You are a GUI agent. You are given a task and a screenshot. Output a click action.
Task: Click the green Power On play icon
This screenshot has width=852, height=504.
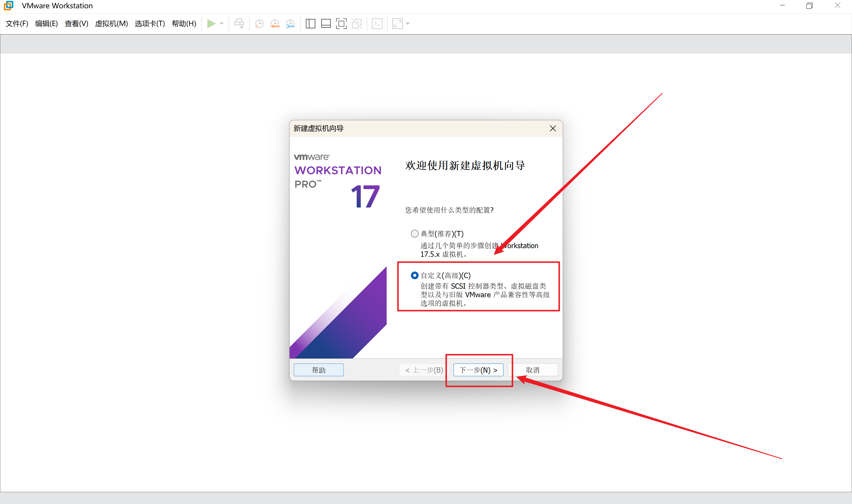211,23
